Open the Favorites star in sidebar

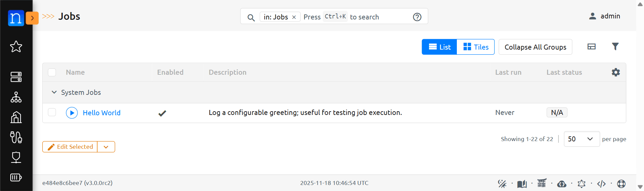[16, 47]
